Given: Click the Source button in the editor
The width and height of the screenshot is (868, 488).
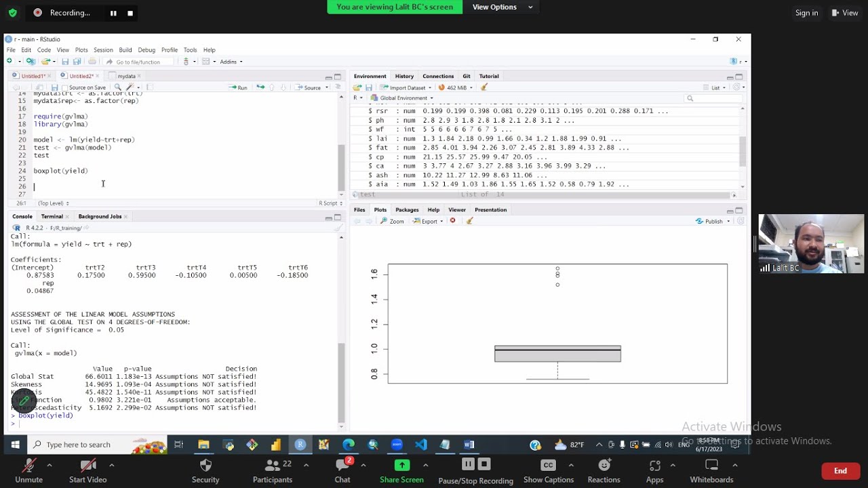Looking at the screenshot, I should pyautogui.click(x=309, y=87).
